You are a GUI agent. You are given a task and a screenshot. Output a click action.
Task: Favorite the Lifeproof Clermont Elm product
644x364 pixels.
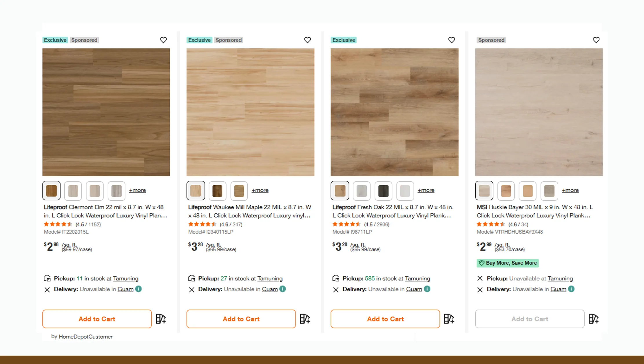(x=163, y=40)
